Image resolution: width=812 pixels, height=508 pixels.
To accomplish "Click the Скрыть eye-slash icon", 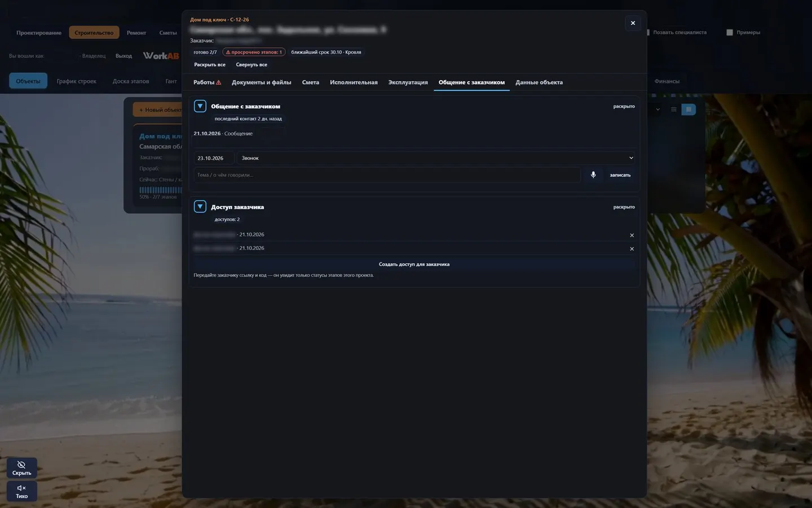I will 21,465.
